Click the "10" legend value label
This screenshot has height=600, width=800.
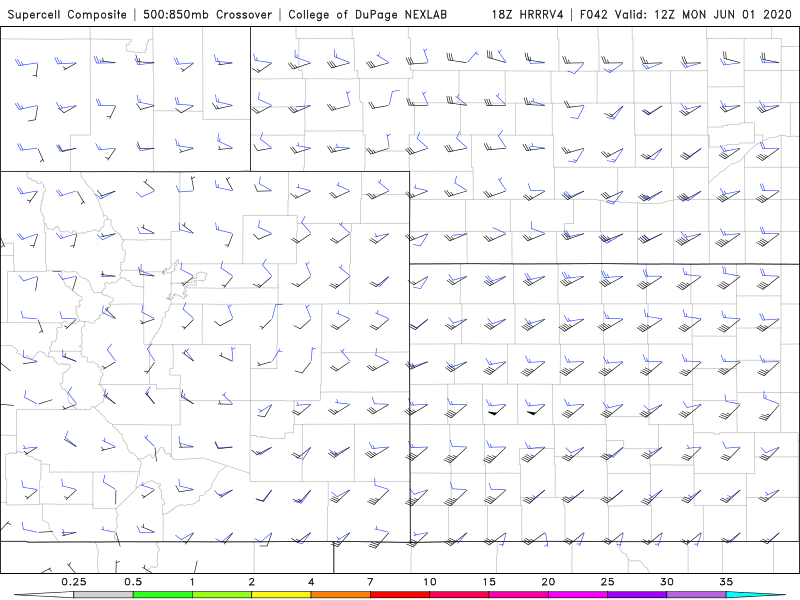click(430, 582)
